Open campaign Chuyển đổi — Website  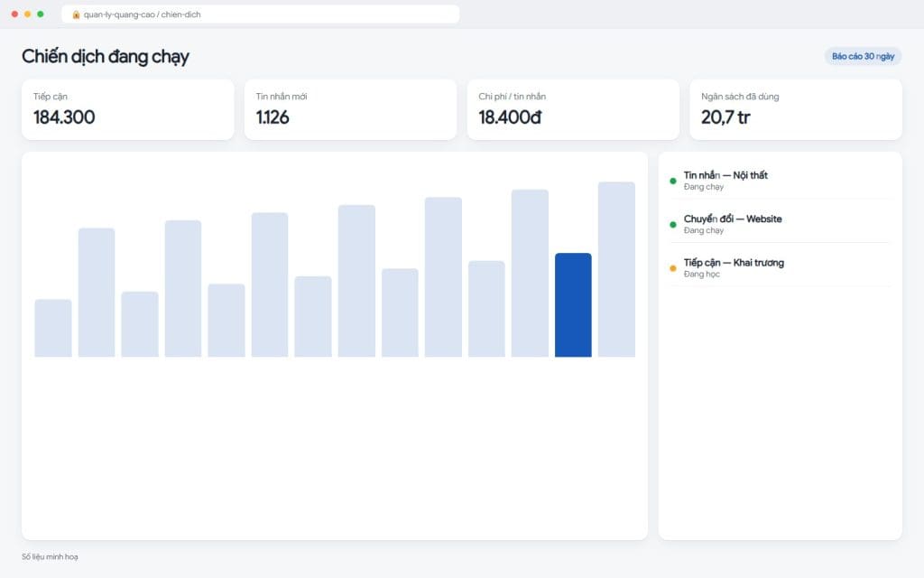(x=780, y=224)
